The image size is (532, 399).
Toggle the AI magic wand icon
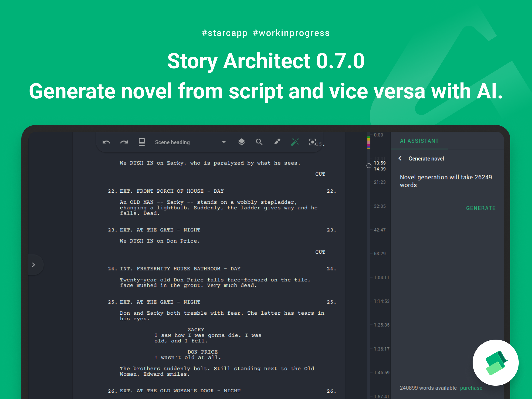[x=295, y=142]
